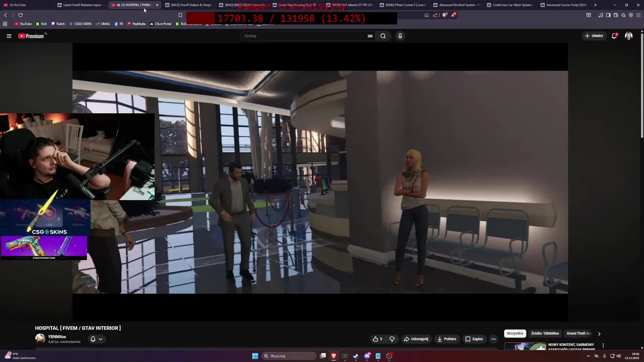Viewport: 644px width, 362px height.
Task: Switch to the MLO Sheriff Station tab
Action: 189,5
